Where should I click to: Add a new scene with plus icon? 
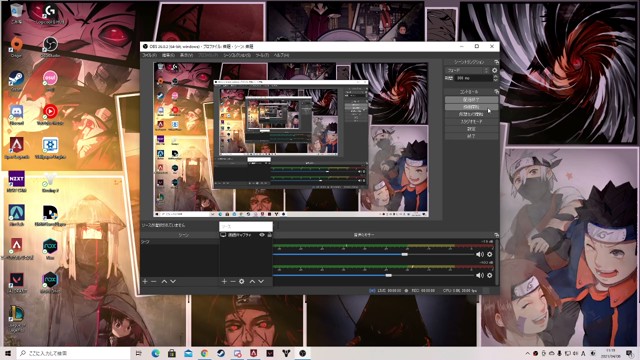click(145, 281)
